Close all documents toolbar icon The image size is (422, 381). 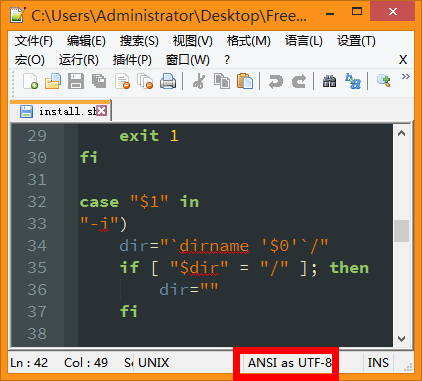coord(145,81)
